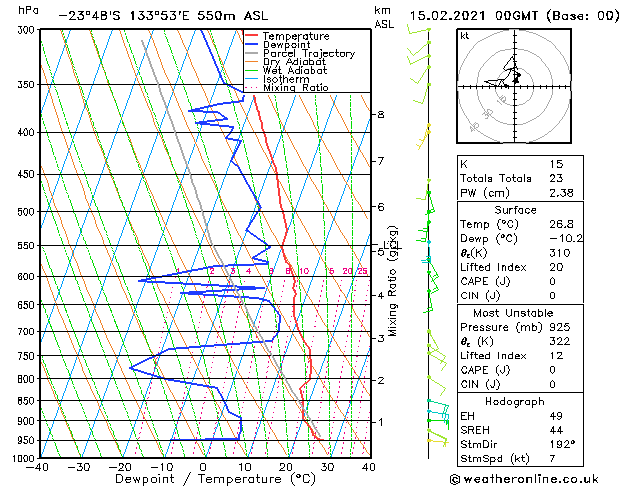The width and height of the screenshot is (629, 486).
Task: Click the 'Most Unstable' section heading
Action: tap(513, 313)
